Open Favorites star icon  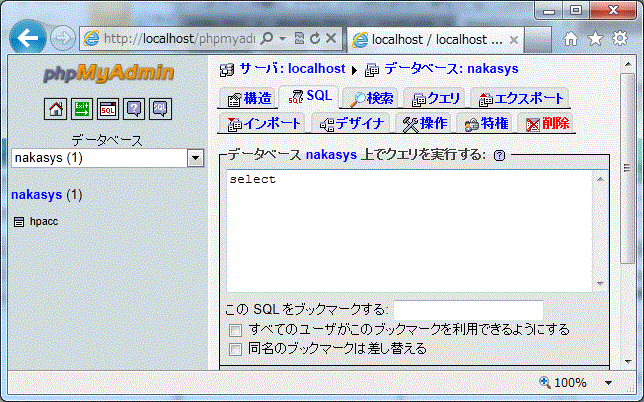(x=595, y=39)
